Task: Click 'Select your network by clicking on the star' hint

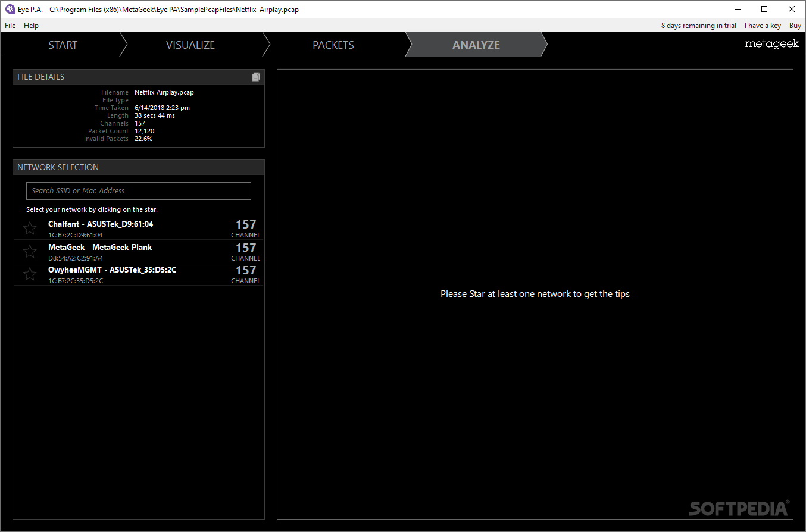Action: click(92, 210)
